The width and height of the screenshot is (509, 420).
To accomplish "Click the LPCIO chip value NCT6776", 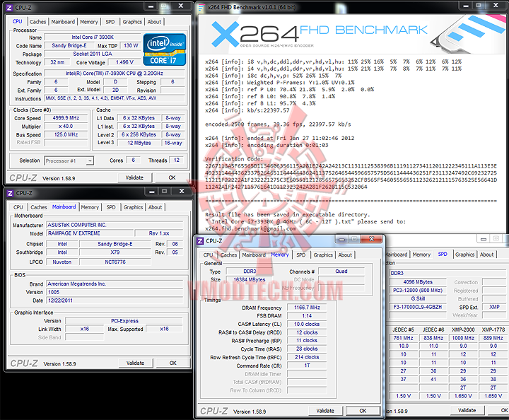I will (115, 262).
